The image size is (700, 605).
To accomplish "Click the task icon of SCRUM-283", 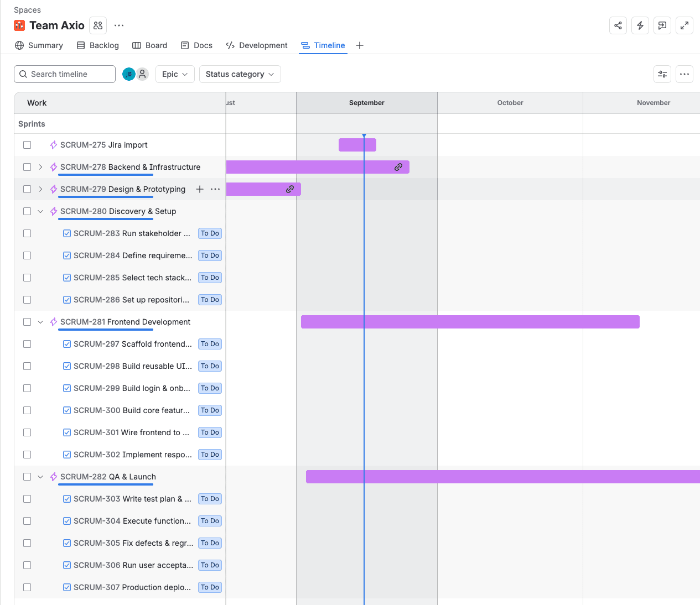I will click(67, 233).
